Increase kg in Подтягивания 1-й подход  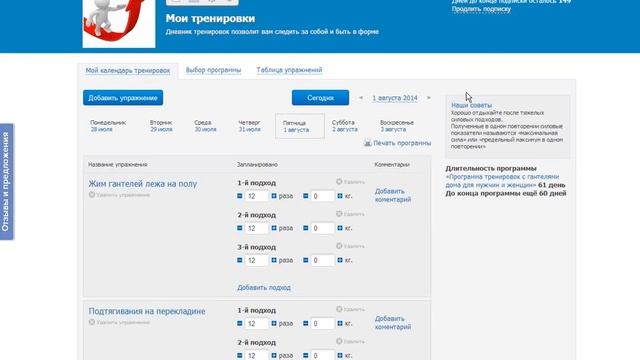tap(340, 323)
